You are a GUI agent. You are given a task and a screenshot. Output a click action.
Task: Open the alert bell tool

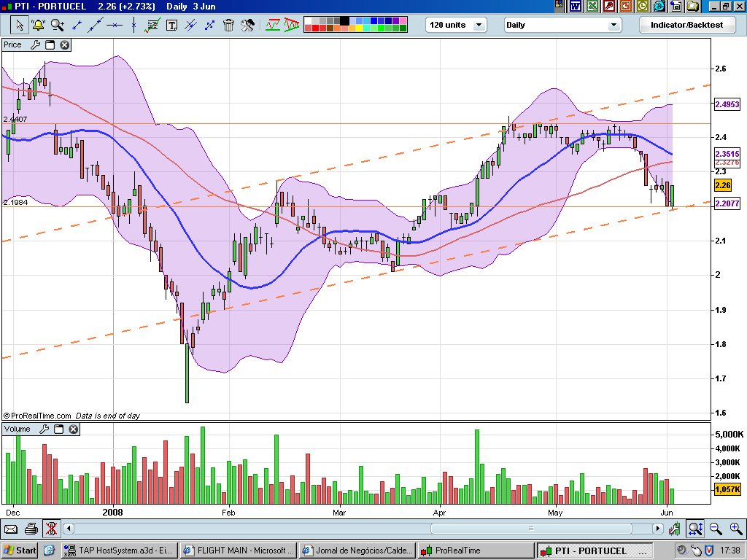pos(38,25)
